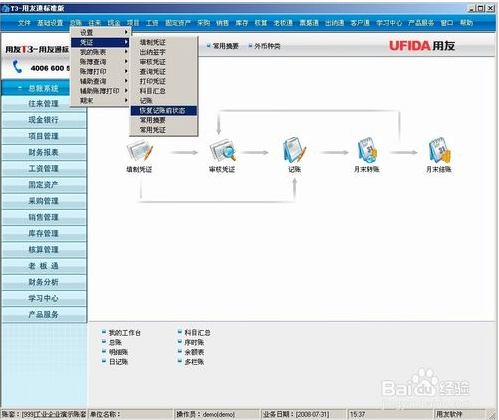Open the 余额表 link
This screenshot has height=420, width=499.
point(191,352)
